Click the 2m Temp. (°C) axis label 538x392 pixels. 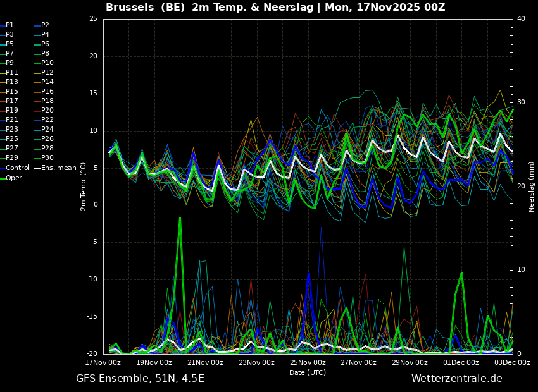(84, 187)
